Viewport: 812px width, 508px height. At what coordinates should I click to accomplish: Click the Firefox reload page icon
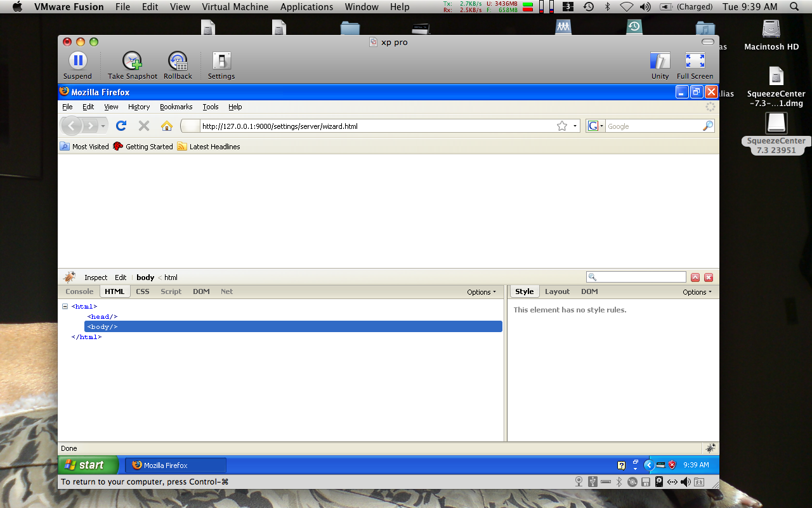121,126
